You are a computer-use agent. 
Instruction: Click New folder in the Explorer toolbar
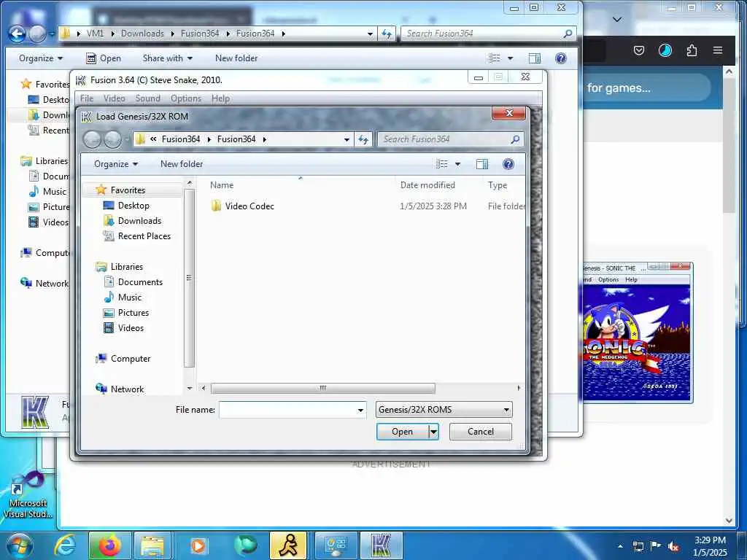point(236,58)
